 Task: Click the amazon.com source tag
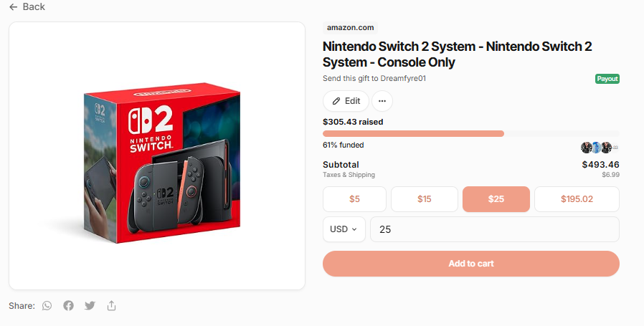click(351, 27)
